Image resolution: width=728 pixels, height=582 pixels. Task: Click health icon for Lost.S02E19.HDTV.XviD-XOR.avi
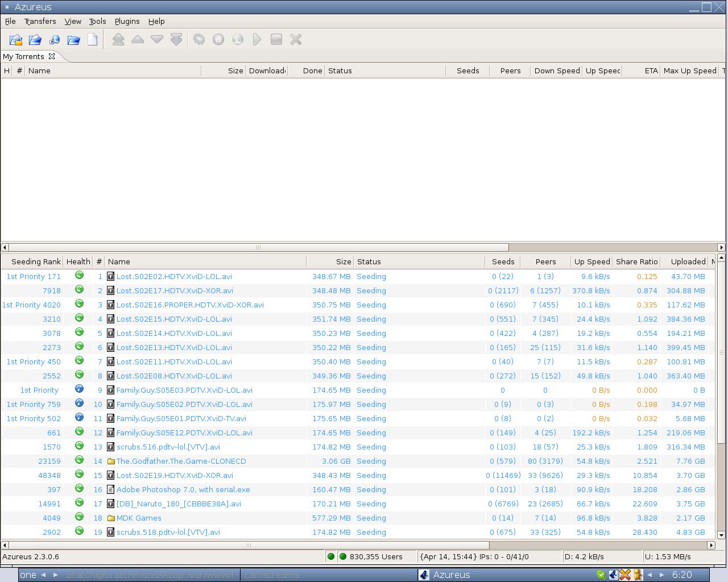click(79, 475)
